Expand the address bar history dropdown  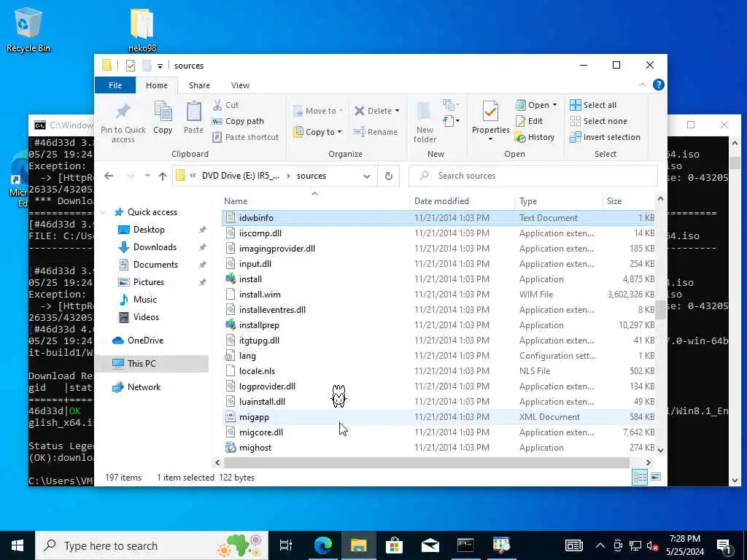point(367,176)
